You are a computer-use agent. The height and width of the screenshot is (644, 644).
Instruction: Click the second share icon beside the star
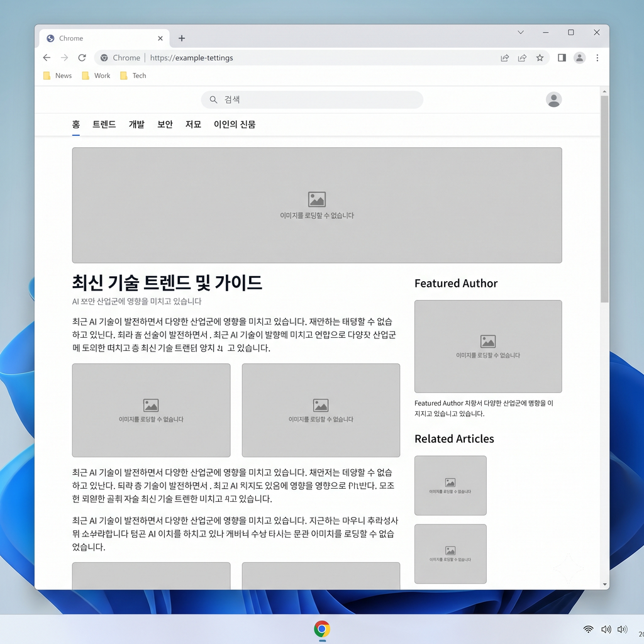(x=522, y=58)
